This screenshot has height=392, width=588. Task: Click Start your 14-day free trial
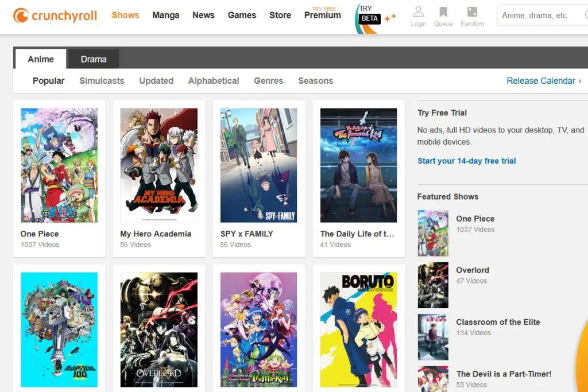pyautogui.click(x=466, y=161)
